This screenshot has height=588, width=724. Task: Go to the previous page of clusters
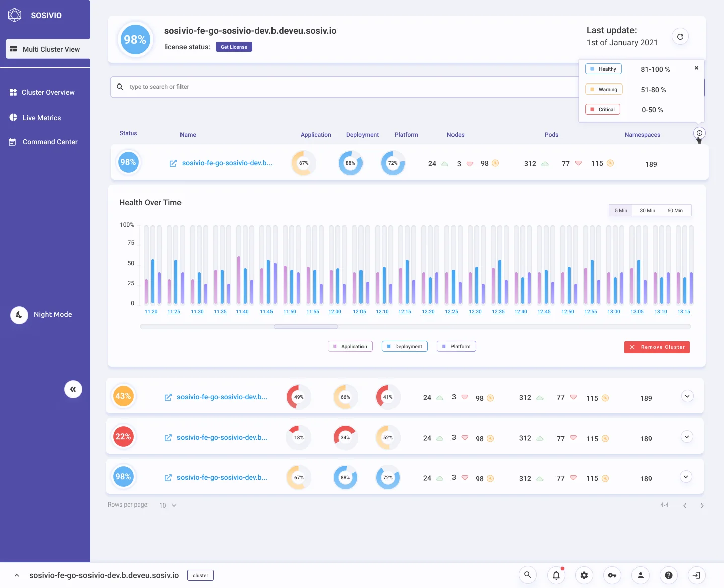pyautogui.click(x=685, y=506)
